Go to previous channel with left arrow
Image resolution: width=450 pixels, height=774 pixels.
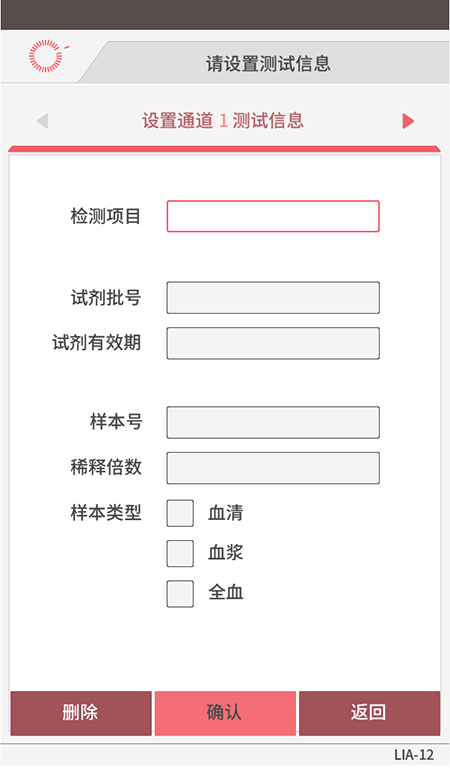click(x=43, y=121)
